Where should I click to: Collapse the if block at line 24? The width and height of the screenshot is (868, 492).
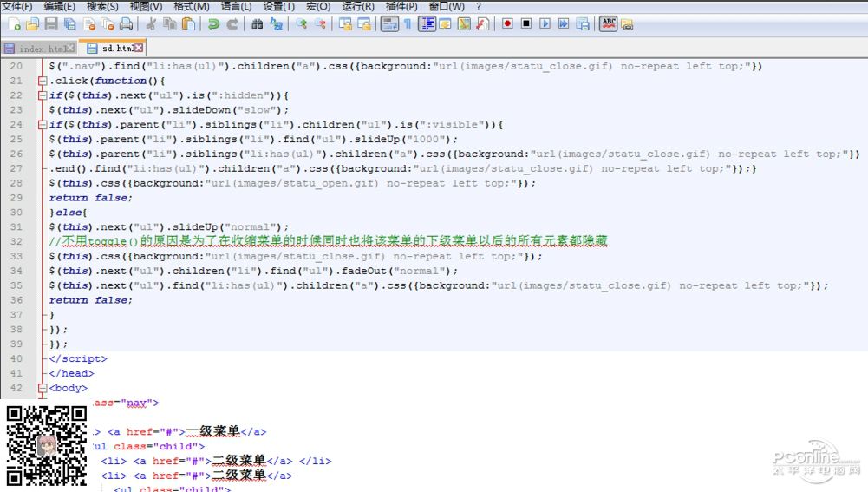tap(43, 125)
